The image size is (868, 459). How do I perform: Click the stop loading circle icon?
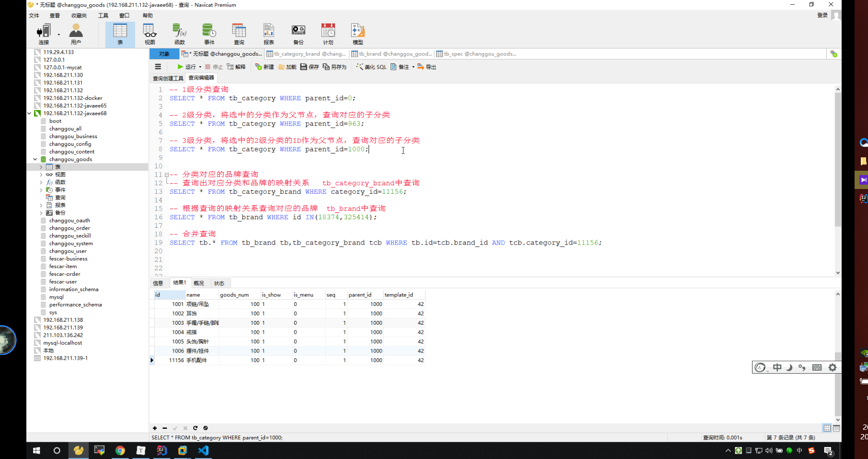click(206, 428)
